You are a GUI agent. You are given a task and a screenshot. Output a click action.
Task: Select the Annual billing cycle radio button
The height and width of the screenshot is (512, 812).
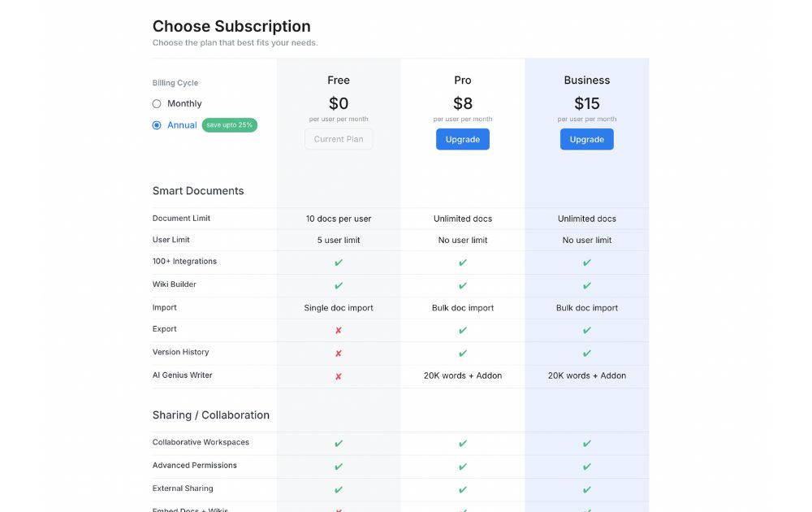coord(157,125)
